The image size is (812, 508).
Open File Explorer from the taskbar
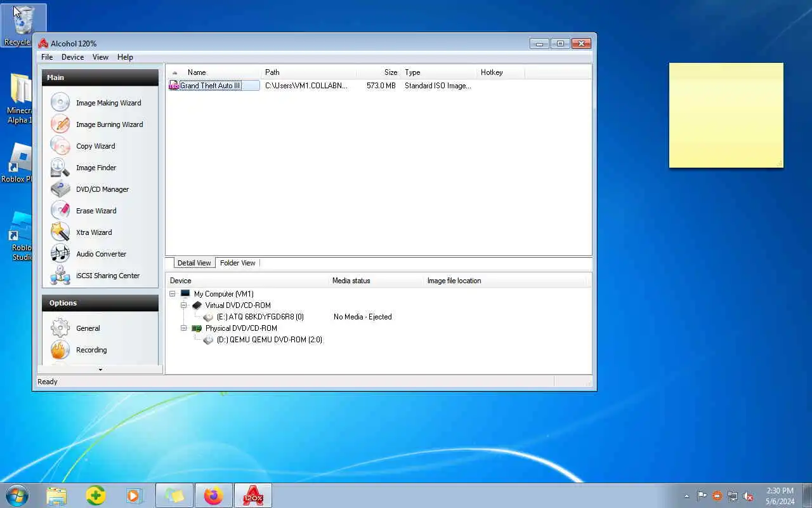coord(56,495)
